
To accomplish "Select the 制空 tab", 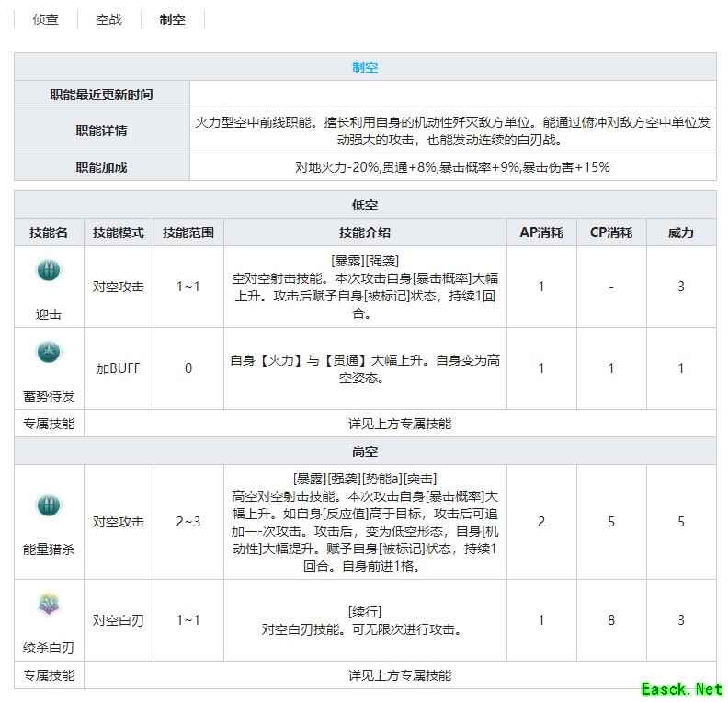I will click(x=172, y=19).
